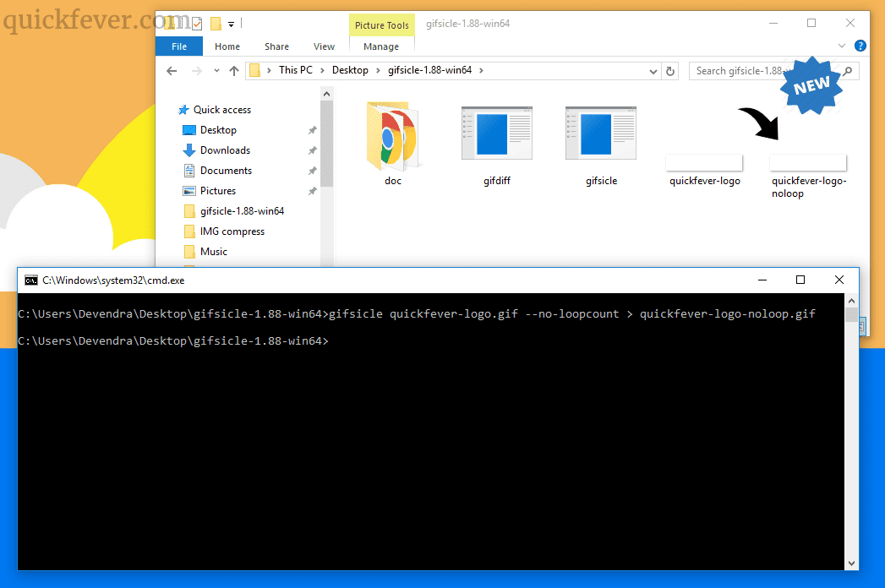885x588 pixels.
Task: Open the Share ribbon tab
Action: pos(276,46)
